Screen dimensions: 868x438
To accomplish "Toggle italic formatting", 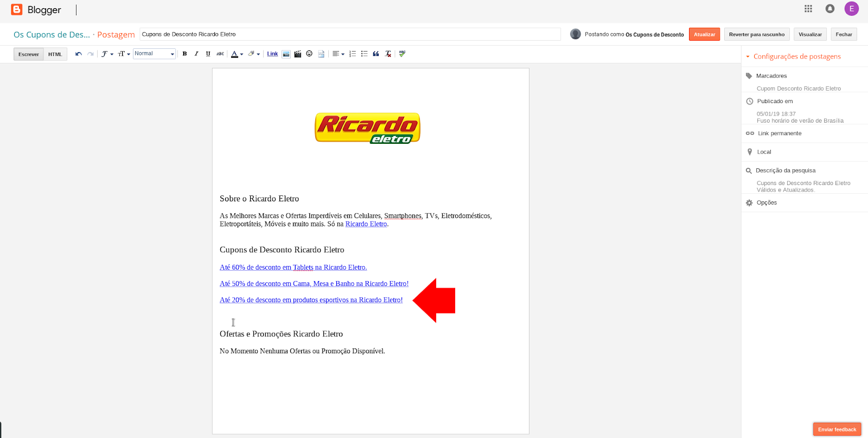I will (x=196, y=54).
